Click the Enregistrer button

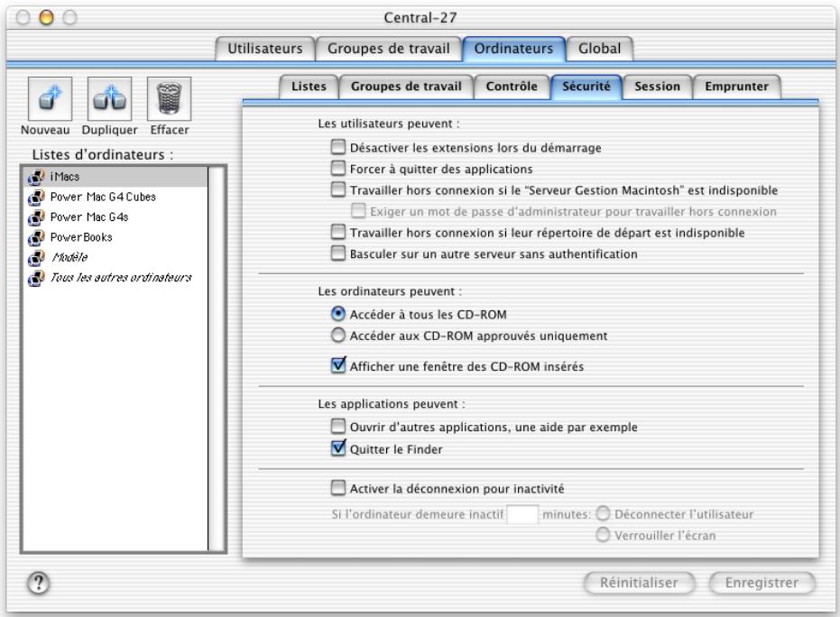pos(762,583)
